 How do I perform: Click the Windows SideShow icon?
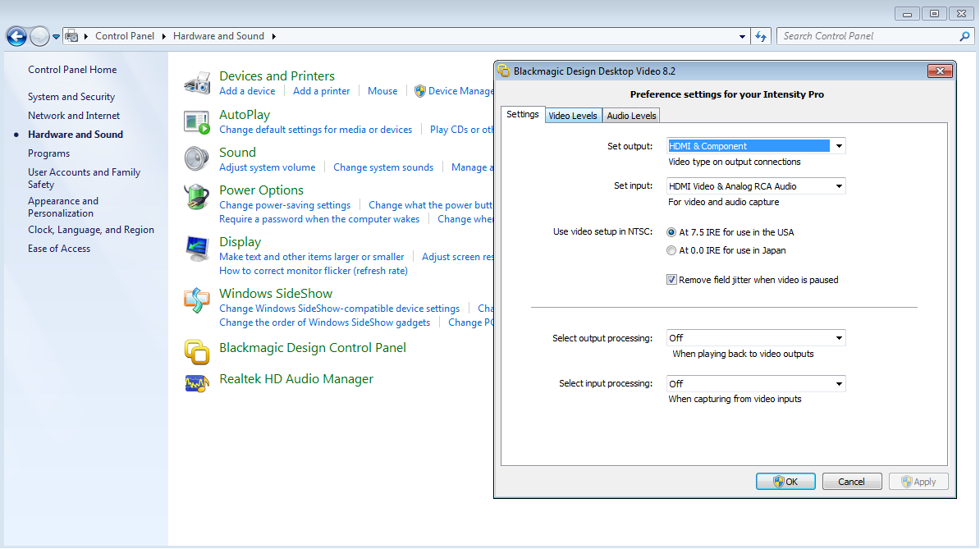(197, 300)
